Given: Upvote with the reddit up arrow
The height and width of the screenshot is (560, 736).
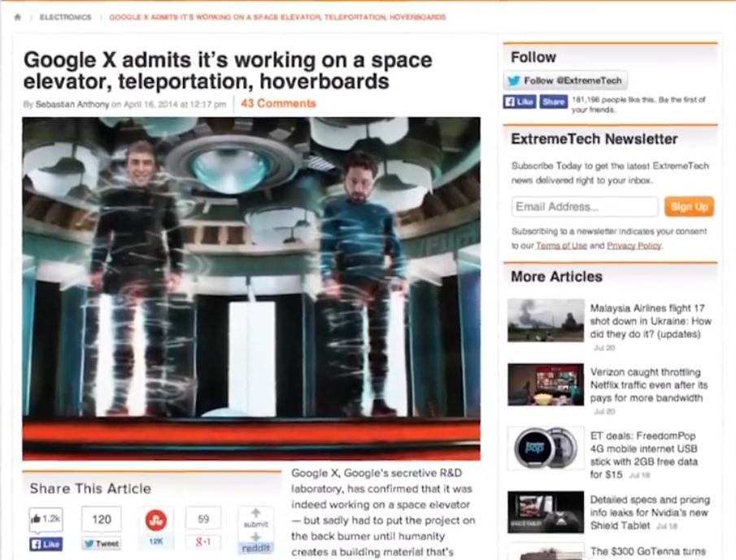Looking at the screenshot, I should [256, 513].
